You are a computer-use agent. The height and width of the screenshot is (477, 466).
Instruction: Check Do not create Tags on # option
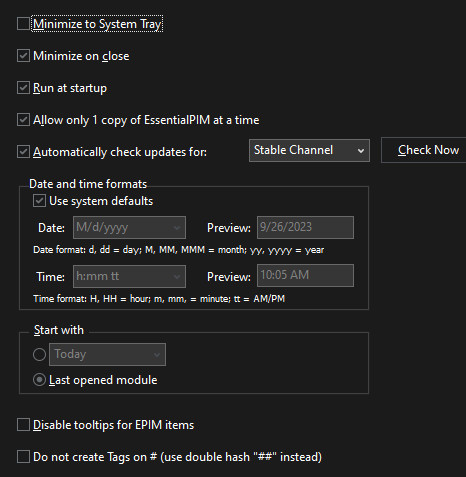pos(23,457)
